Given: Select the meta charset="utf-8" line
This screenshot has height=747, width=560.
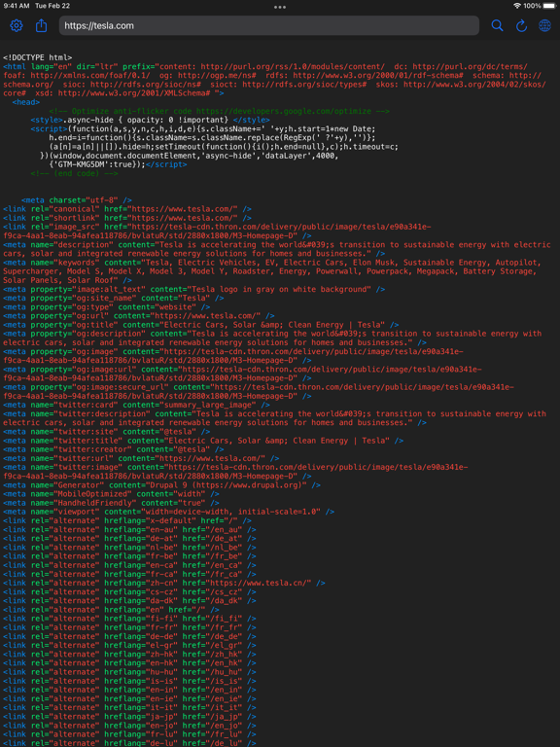Looking at the screenshot, I should tap(77, 200).
